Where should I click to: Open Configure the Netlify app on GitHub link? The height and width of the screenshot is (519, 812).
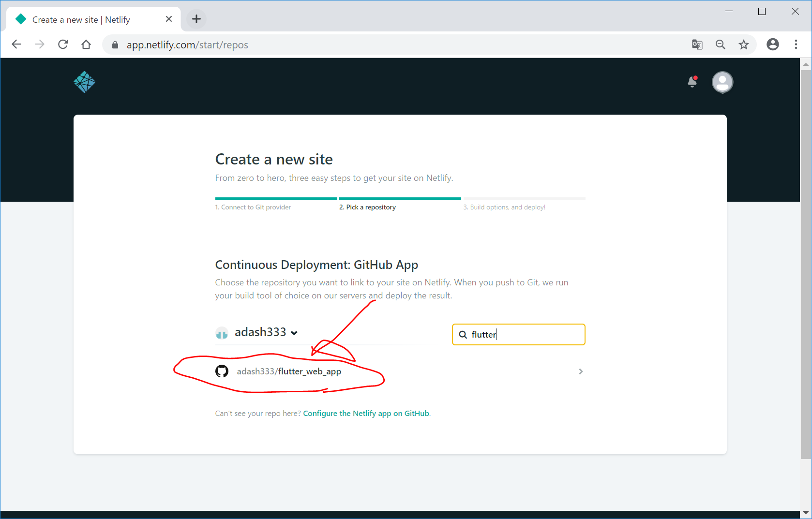coord(366,414)
